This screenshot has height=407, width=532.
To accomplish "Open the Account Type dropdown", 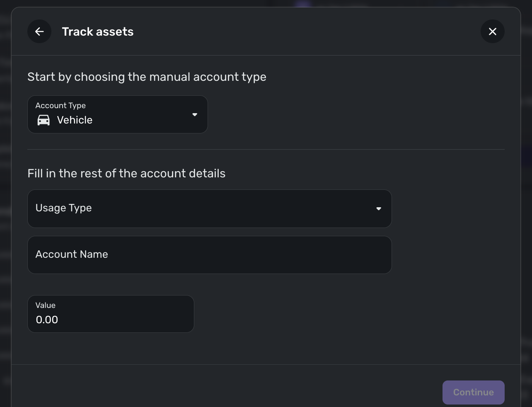I will (117, 114).
